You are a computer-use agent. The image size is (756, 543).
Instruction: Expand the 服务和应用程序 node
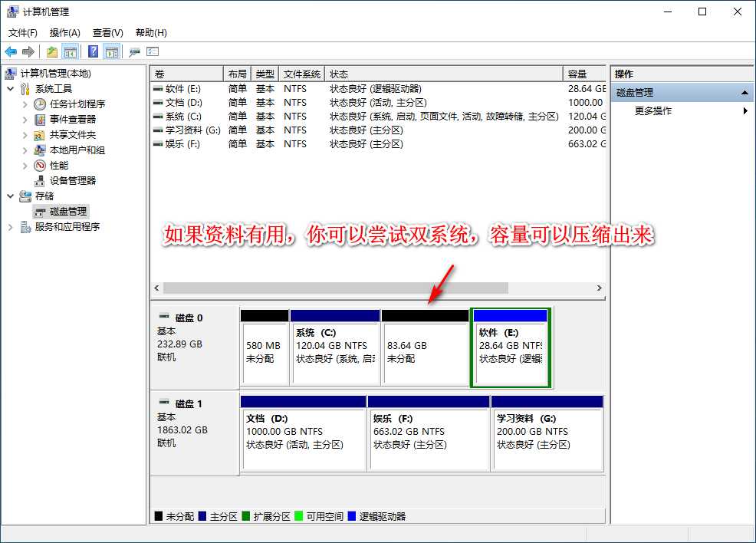click(x=11, y=227)
